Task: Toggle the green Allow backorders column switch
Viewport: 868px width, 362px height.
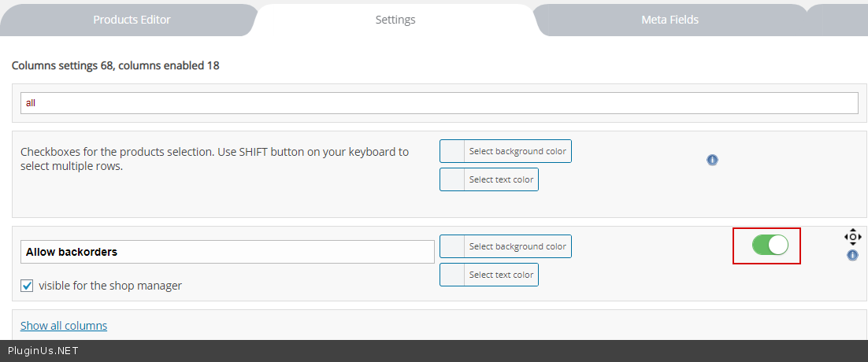Action: coord(770,246)
